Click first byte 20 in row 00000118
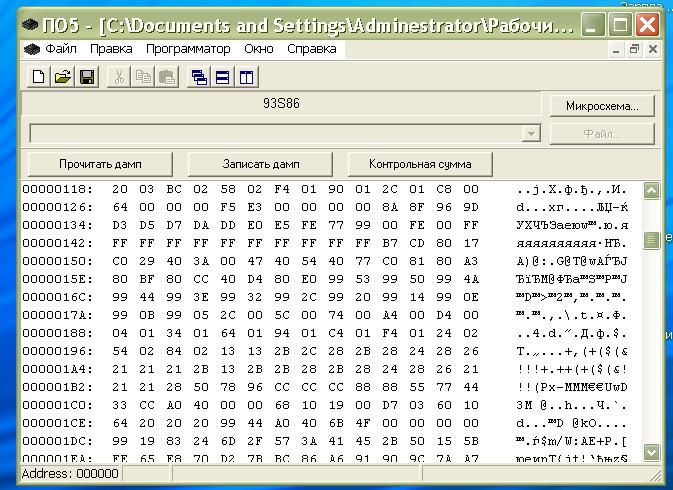Viewport: 673px width, 490px height. point(120,189)
